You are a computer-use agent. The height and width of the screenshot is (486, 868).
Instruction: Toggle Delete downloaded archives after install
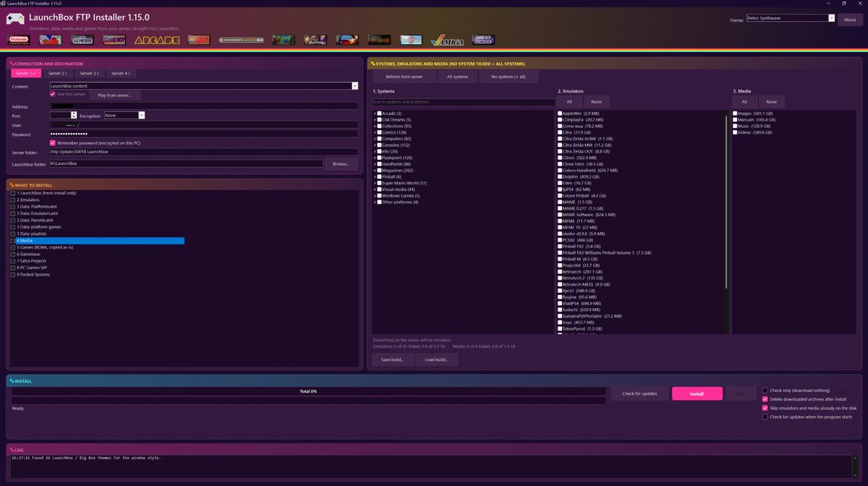pyautogui.click(x=765, y=398)
